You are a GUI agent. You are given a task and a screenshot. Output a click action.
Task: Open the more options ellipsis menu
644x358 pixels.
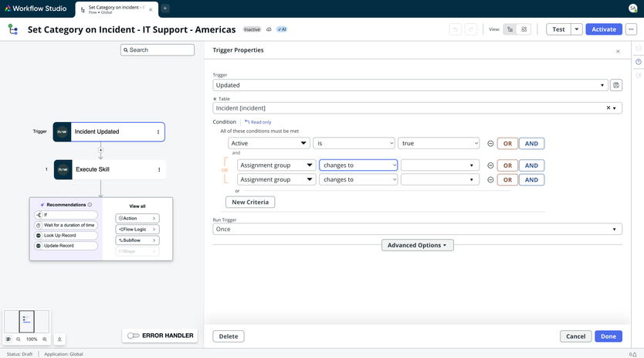(x=631, y=29)
